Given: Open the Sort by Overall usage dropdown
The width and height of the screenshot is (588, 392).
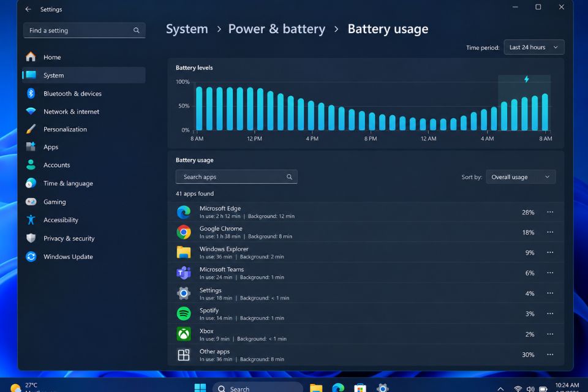Looking at the screenshot, I should pos(521,177).
